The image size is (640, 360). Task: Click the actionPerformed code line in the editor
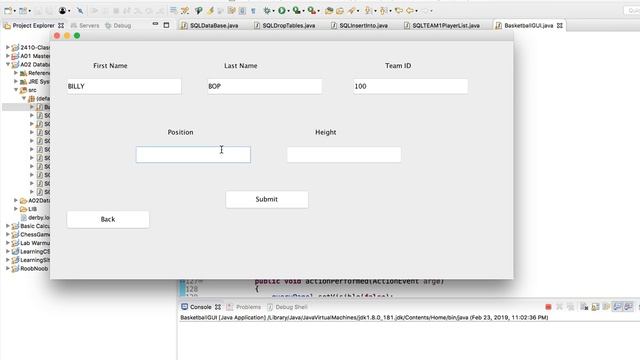tap(349, 282)
